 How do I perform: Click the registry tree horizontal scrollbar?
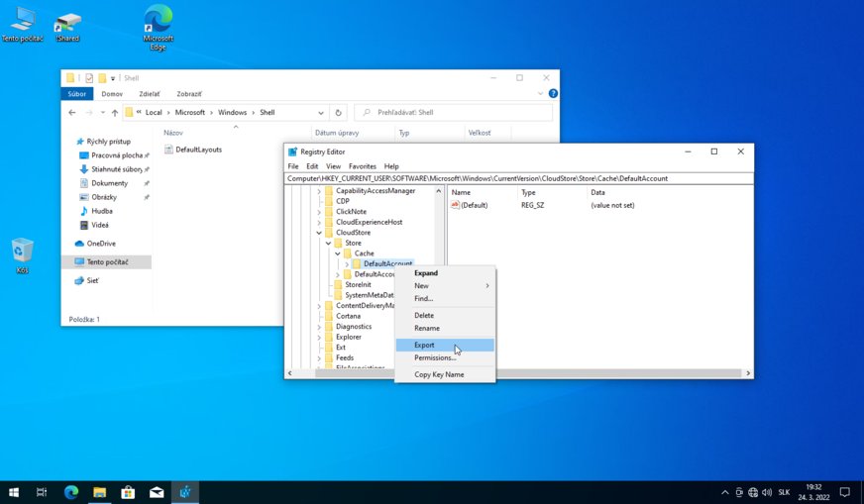357,373
